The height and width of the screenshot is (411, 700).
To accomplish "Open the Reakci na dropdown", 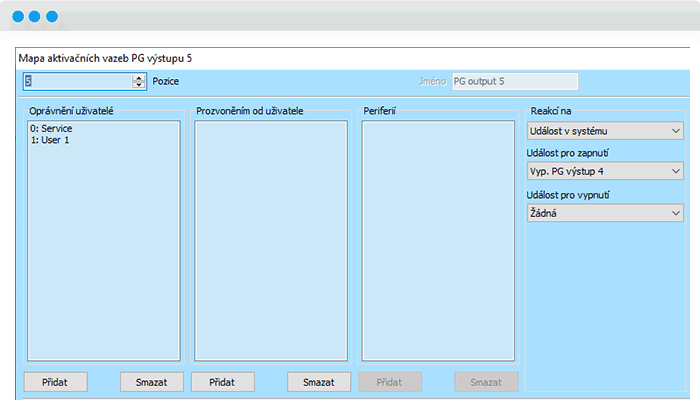I will [604, 130].
